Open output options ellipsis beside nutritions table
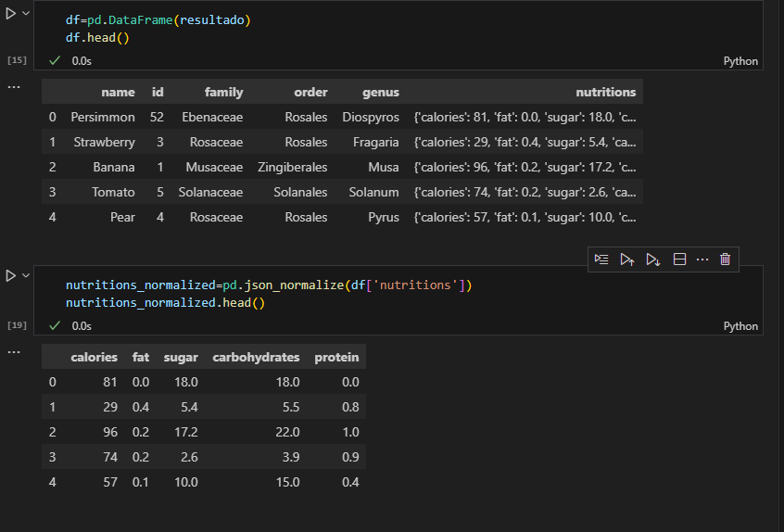This screenshot has width=784, height=532. [x=14, y=352]
